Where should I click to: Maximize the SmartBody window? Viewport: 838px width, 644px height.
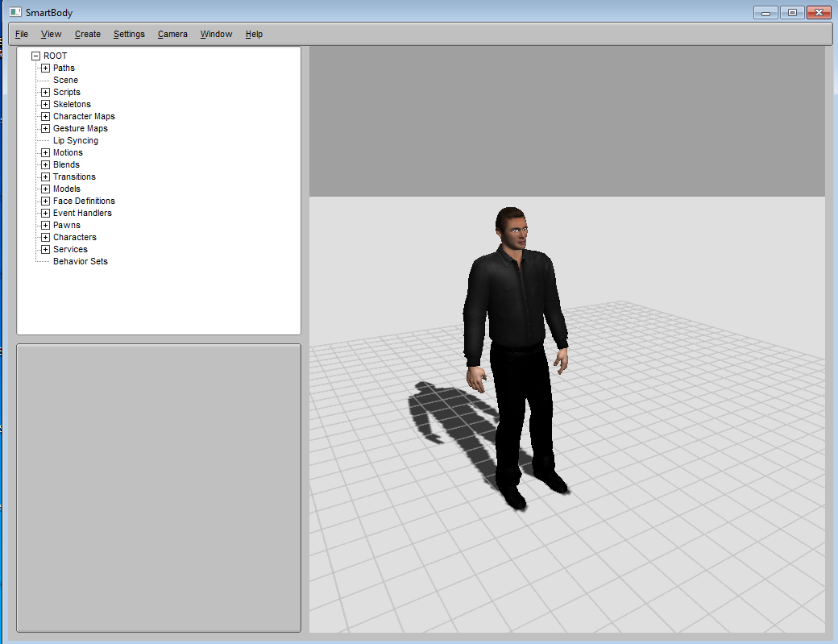point(792,12)
